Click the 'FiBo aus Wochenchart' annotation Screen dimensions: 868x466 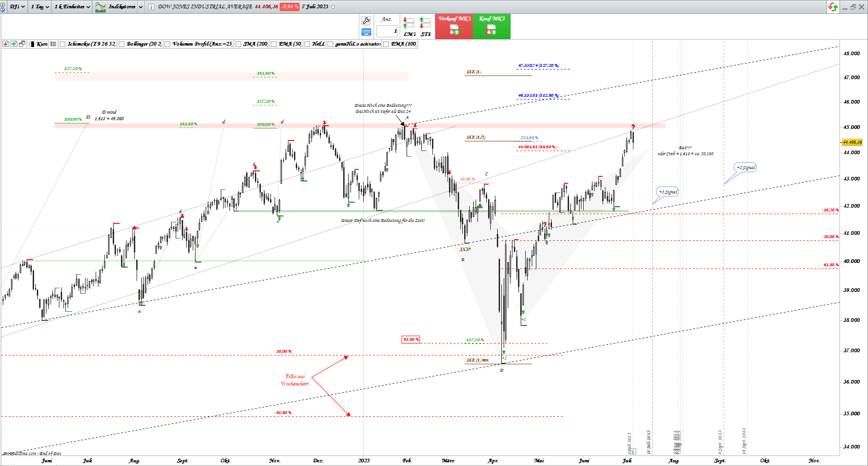[295, 380]
